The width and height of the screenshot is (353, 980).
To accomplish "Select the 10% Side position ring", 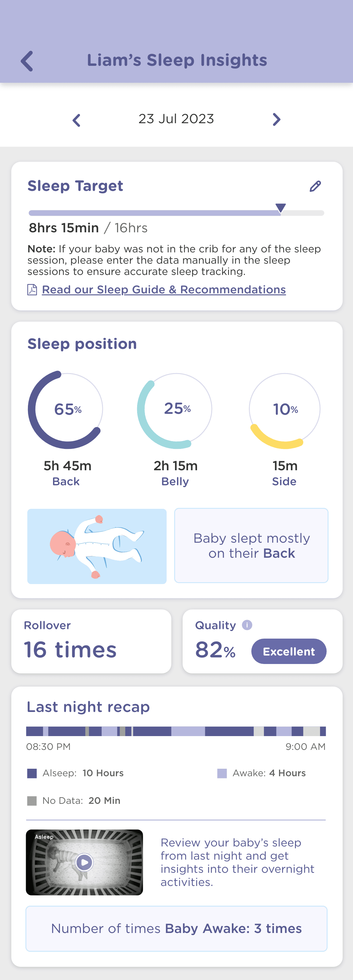I will point(285,410).
